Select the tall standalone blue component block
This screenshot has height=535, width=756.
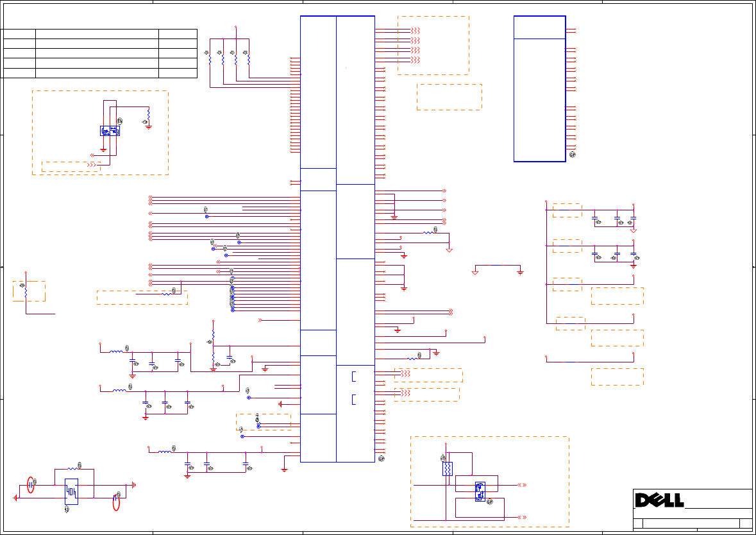pyautogui.click(x=539, y=89)
